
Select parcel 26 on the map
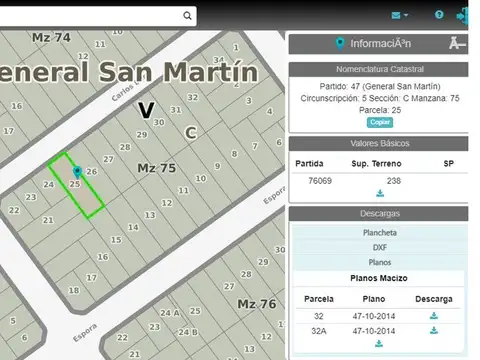[x=92, y=171]
